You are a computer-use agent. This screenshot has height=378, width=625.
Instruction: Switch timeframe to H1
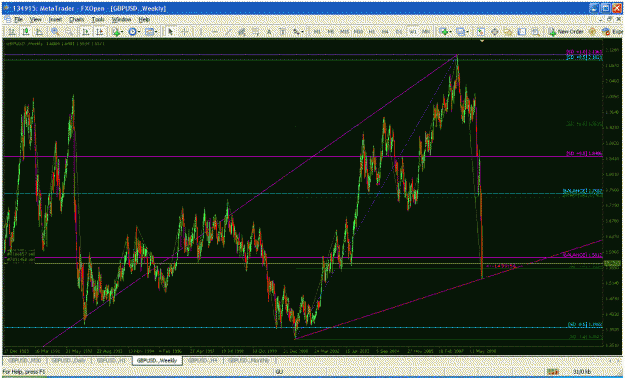tap(371, 32)
